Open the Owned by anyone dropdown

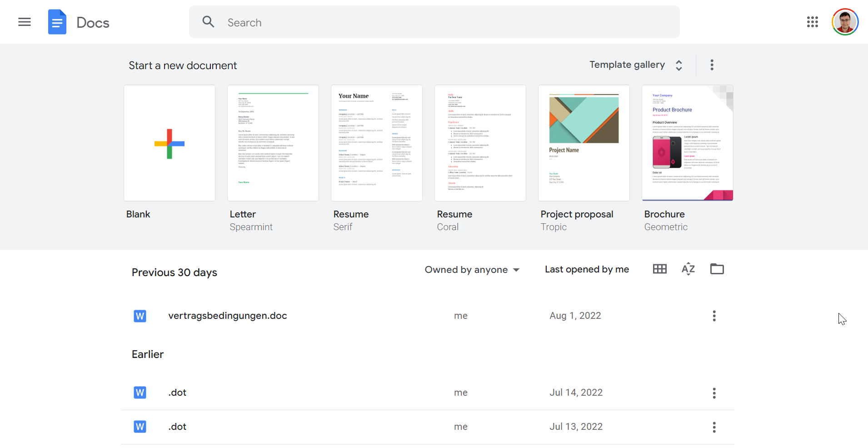(472, 270)
